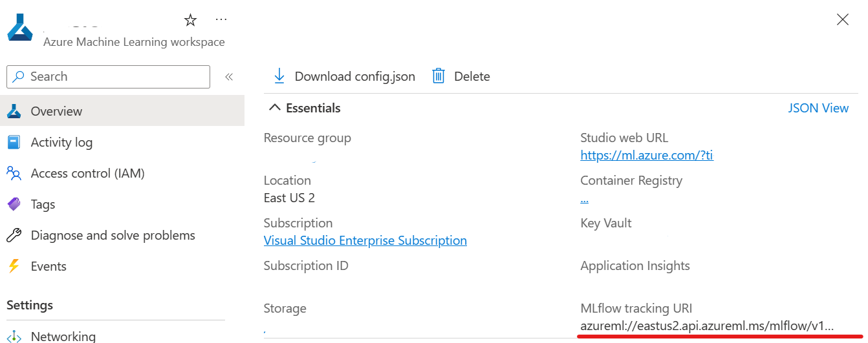The width and height of the screenshot is (868, 343).
Task: Open the JSON View link
Action: 818,108
